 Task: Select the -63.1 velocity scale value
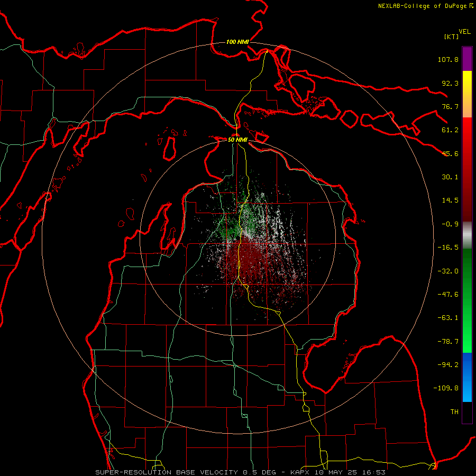click(x=448, y=318)
